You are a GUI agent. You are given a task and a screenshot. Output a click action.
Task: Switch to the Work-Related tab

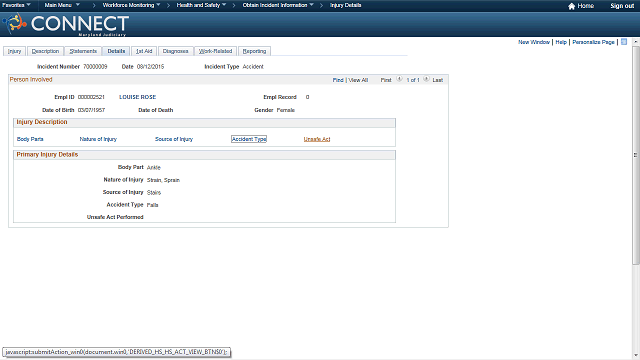point(216,51)
